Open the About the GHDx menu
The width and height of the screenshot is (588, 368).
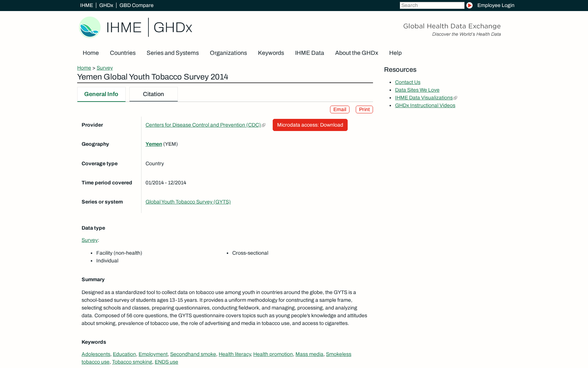(x=356, y=53)
